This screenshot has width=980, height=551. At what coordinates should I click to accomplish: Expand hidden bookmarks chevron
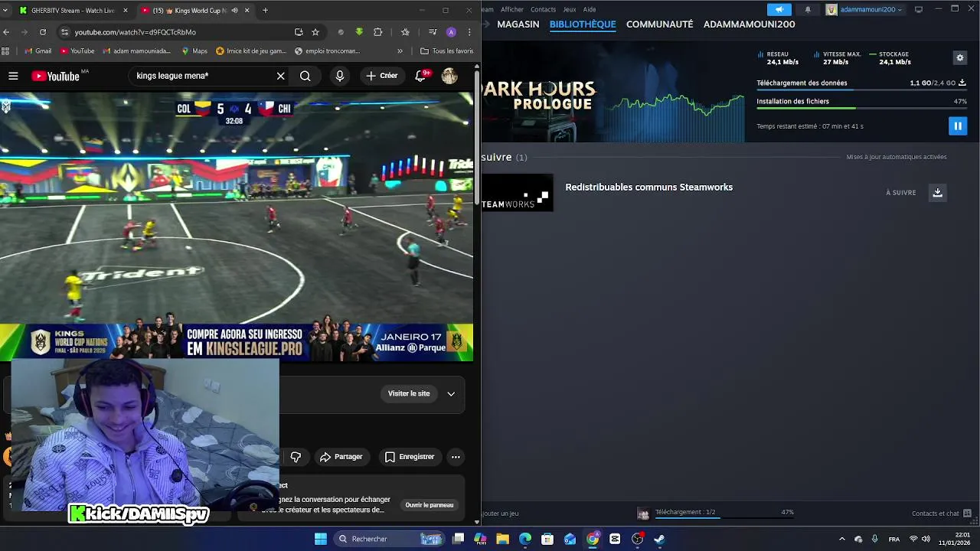click(400, 51)
